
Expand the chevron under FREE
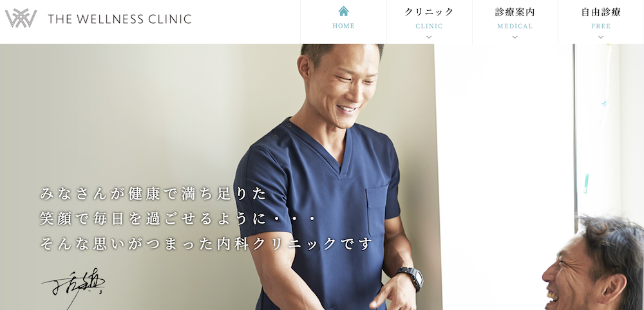click(601, 37)
